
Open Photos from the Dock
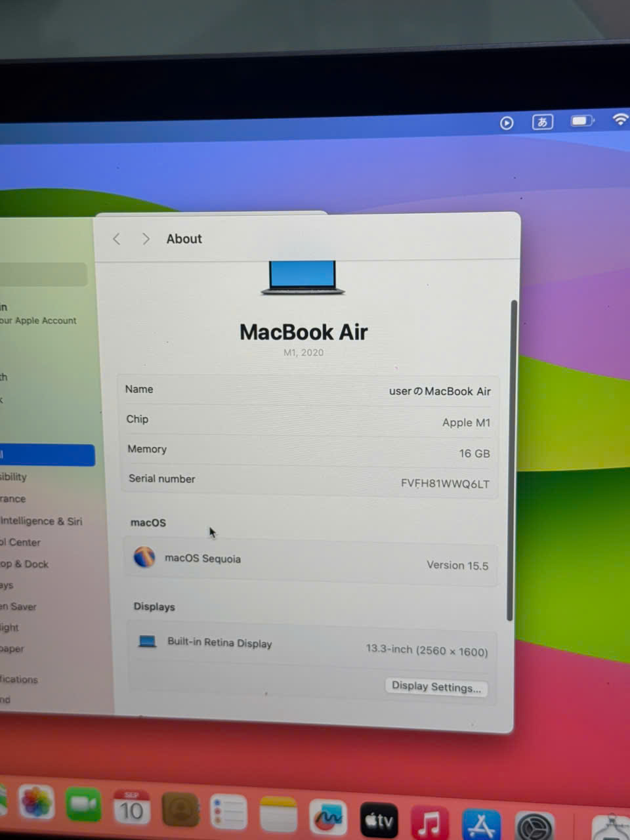tap(36, 802)
